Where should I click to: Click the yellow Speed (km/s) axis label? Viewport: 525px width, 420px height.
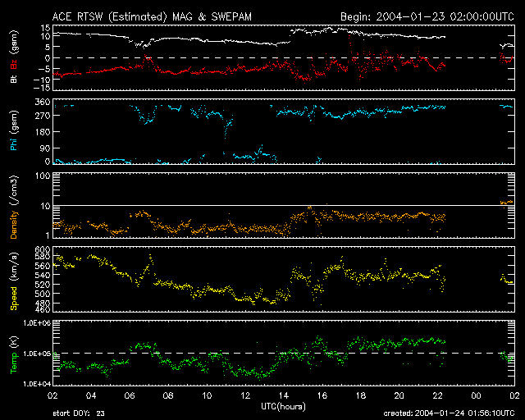pyautogui.click(x=14, y=281)
